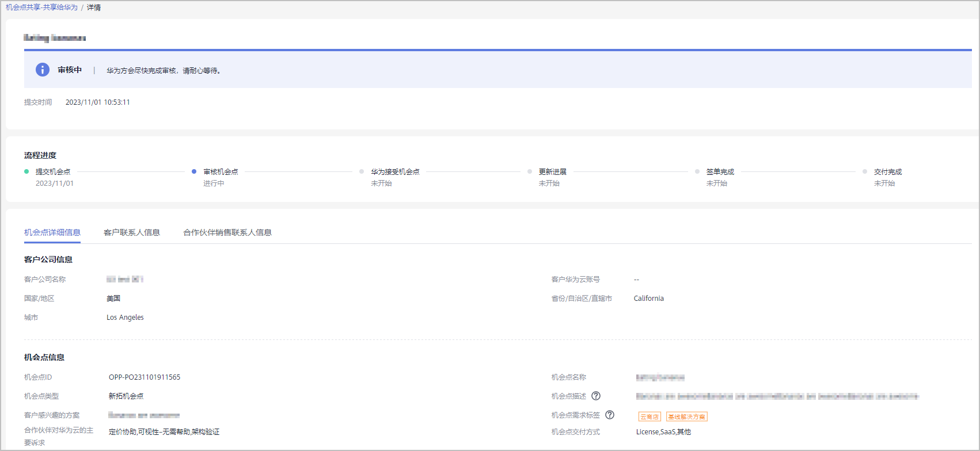Click help icon next to 机会点需求标签
Viewport: 980px width, 451px height.
[610, 415]
